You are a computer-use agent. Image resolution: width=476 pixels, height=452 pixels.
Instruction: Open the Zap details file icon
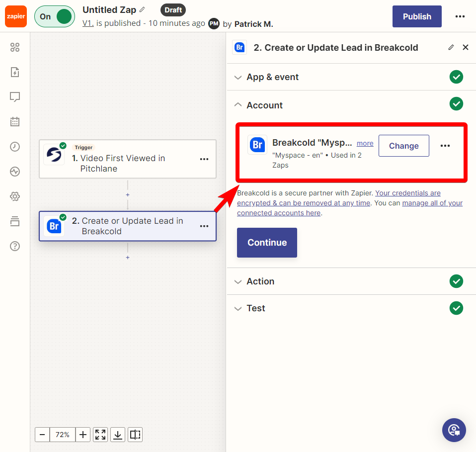pyautogui.click(x=15, y=72)
